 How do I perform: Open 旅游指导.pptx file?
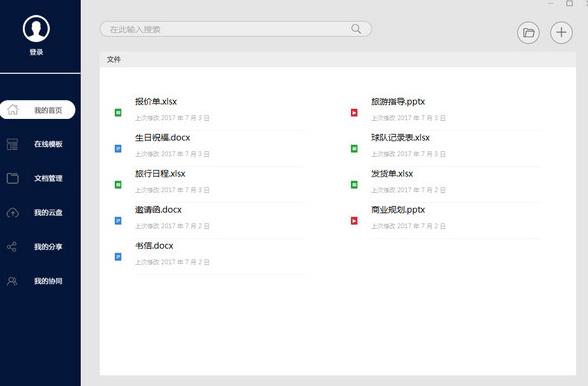tap(398, 102)
